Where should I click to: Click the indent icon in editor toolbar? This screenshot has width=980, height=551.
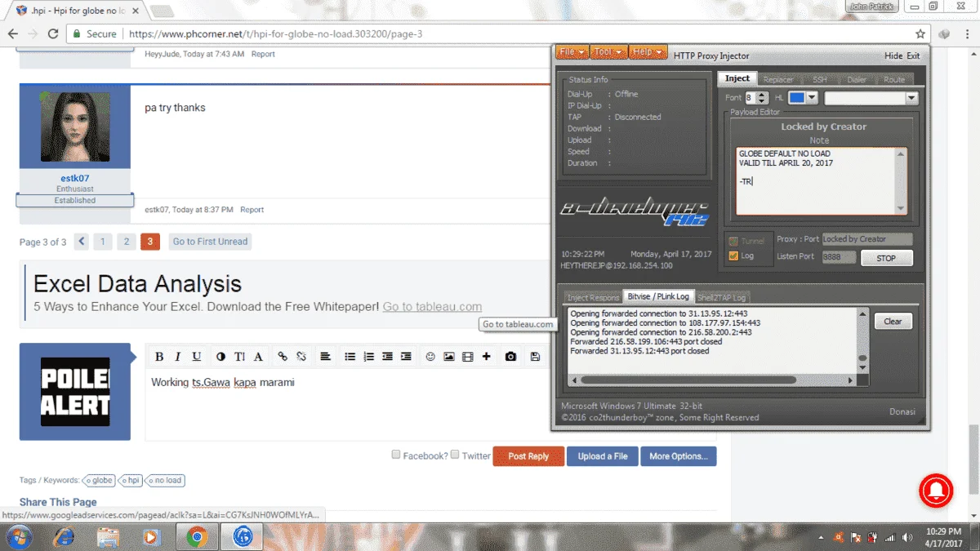tap(406, 357)
